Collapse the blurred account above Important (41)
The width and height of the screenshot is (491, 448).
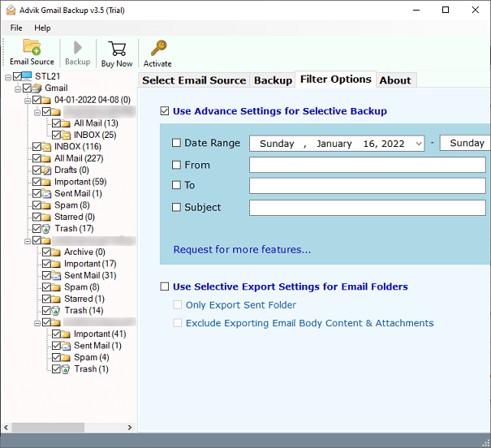37,323
